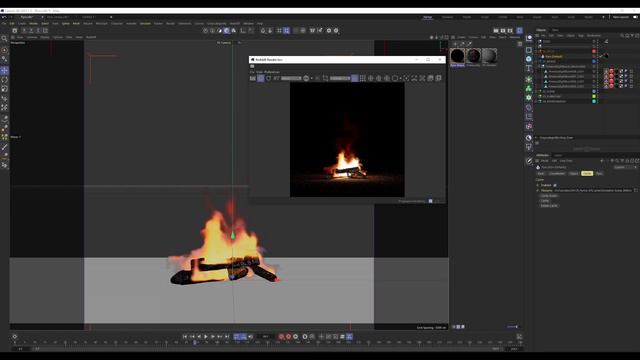Click the eyedropper icon in material manager
Screen dimensions: 640x360
tap(469, 44)
